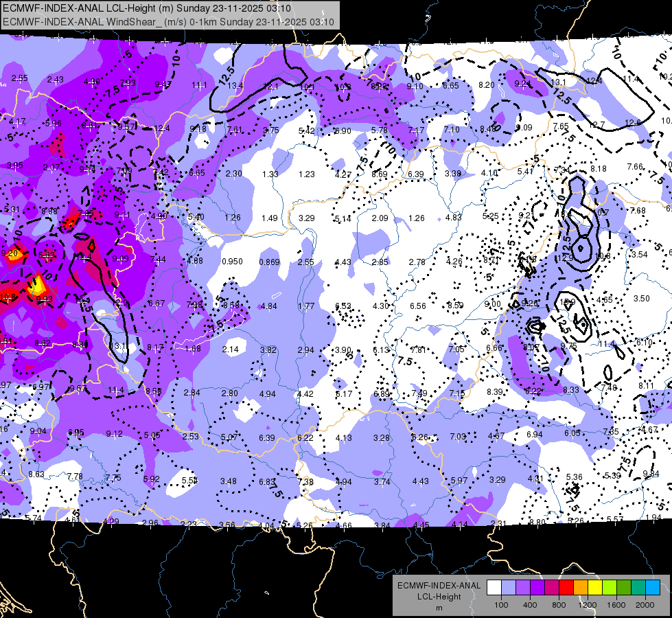This screenshot has width=672, height=618.
Task: Click the map value '3.50' on the east side
Action: pos(642,299)
